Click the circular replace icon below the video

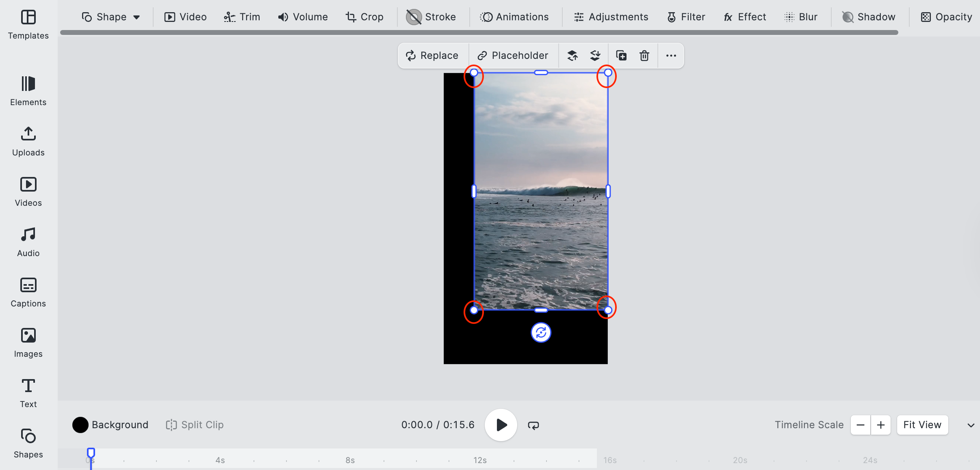coord(541,332)
